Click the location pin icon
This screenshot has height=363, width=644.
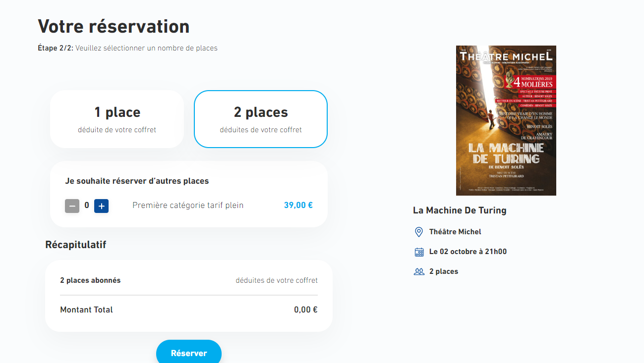419,232
